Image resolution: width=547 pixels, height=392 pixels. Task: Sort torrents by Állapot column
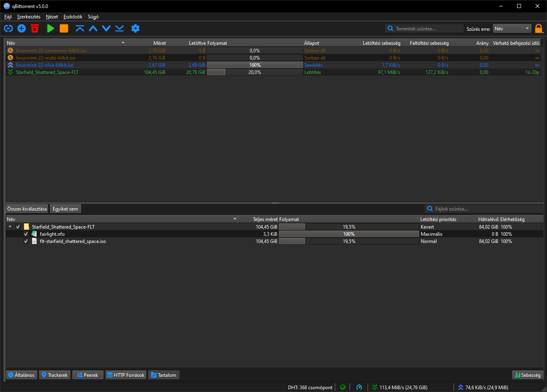coord(332,43)
